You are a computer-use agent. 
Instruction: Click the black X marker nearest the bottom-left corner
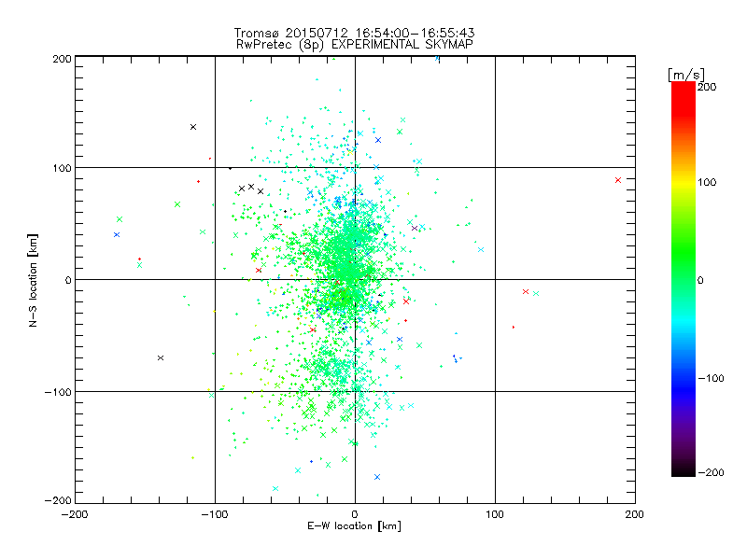click(161, 357)
